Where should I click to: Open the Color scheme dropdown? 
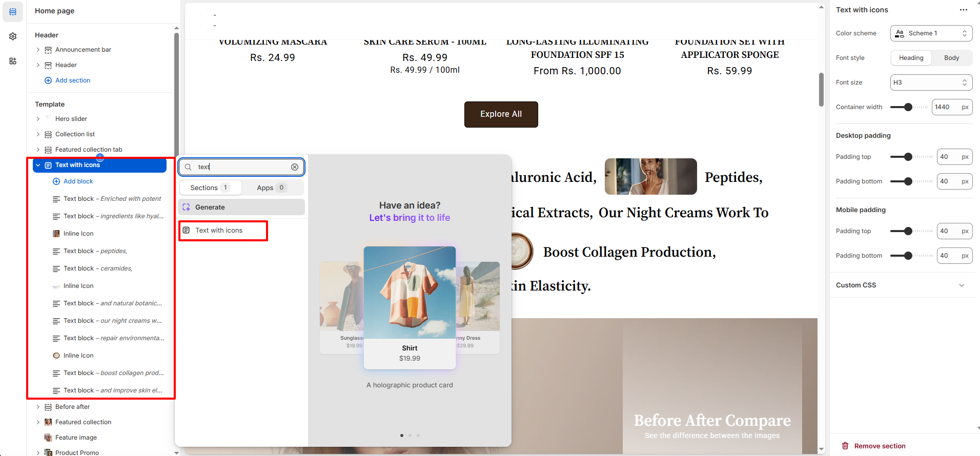click(x=931, y=33)
